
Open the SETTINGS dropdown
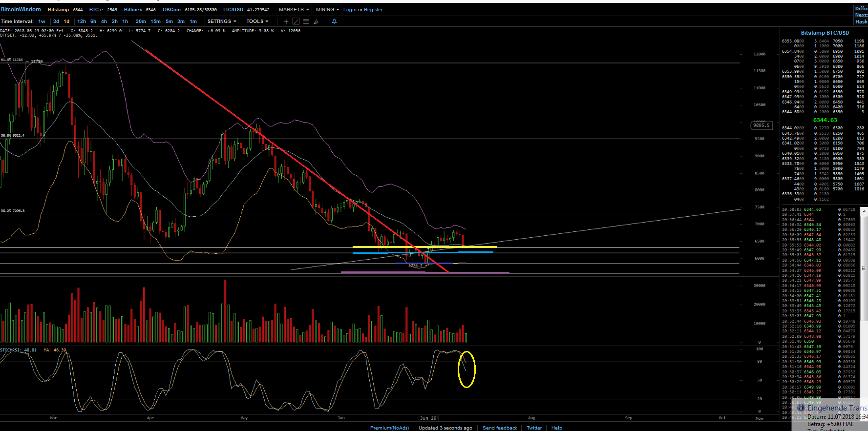coord(222,21)
